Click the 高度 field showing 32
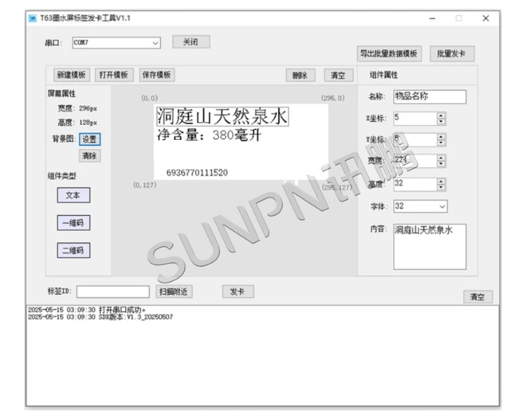The height and width of the screenshot is (420, 523). (415, 184)
